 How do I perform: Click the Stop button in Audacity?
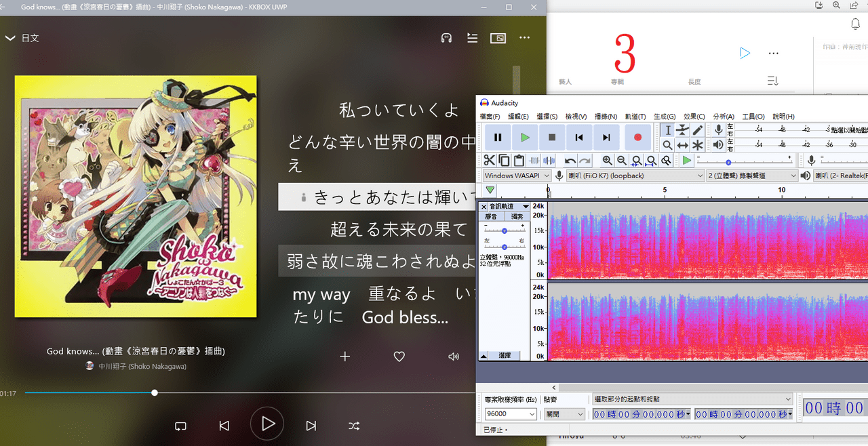pyautogui.click(x=552, y=138)
